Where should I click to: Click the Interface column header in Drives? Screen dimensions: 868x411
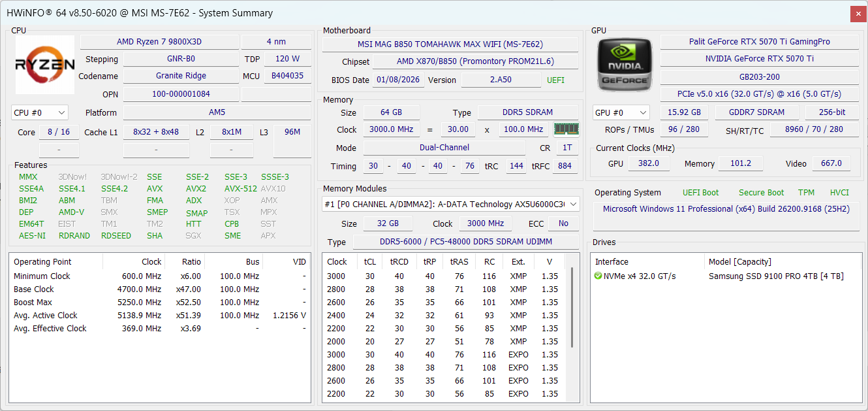[647, 261]
